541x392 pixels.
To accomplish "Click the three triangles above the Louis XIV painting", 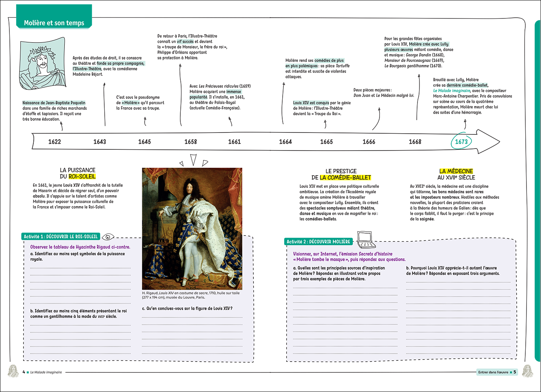I will (193, 161).
